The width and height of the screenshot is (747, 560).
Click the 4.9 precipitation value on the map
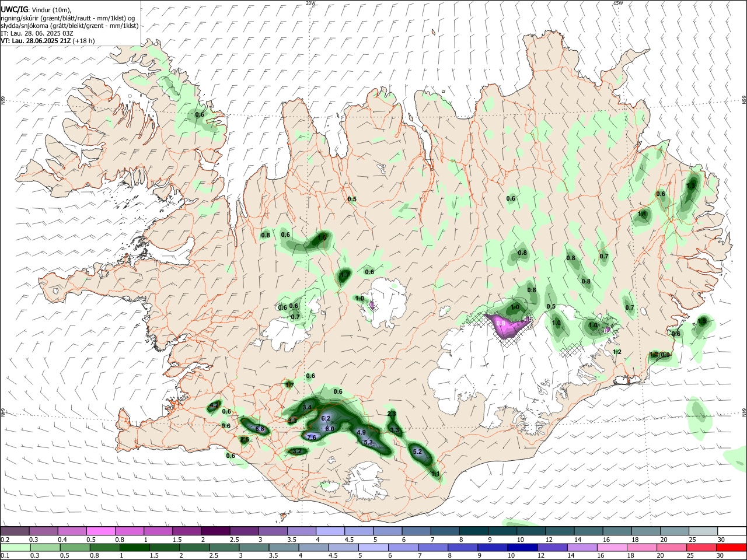[361, 432]
